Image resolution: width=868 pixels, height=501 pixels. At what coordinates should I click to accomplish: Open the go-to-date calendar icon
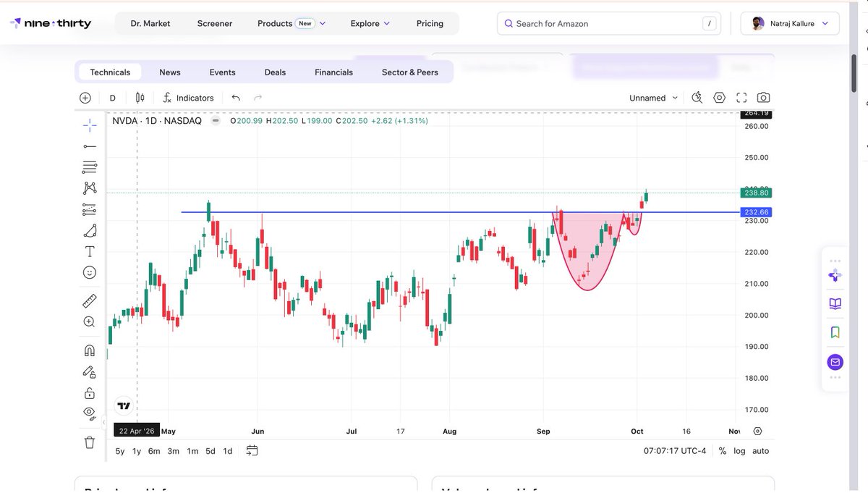click(252, 451)
